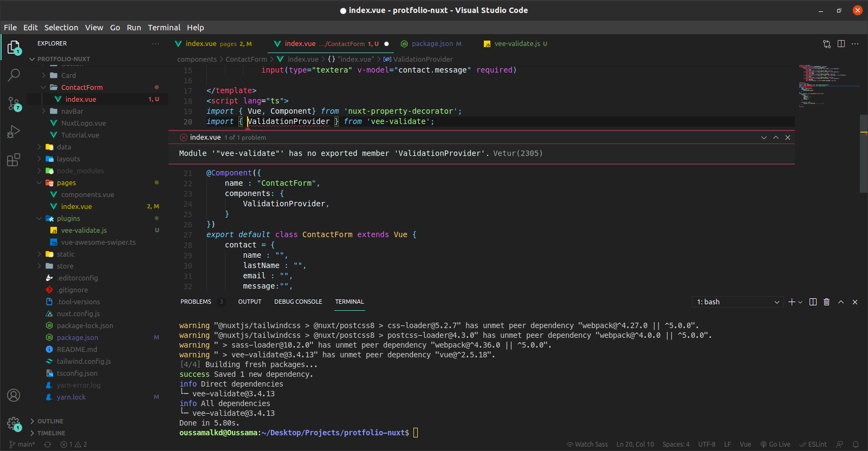Open the Terminal menu
Image resolution: width=868 pixels, height=451 pixels.
point(164,28)
